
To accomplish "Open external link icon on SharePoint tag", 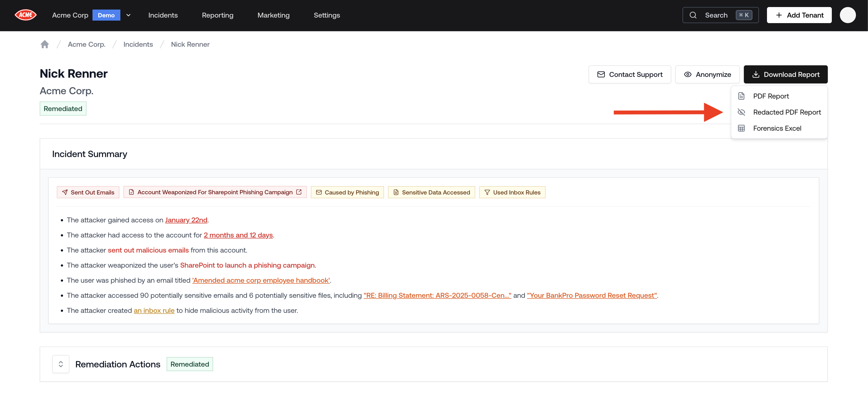I will pos(299,192).
